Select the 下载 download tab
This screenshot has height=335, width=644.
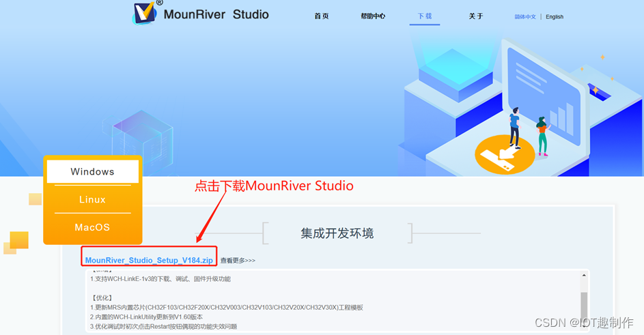[x=425, y=16]
